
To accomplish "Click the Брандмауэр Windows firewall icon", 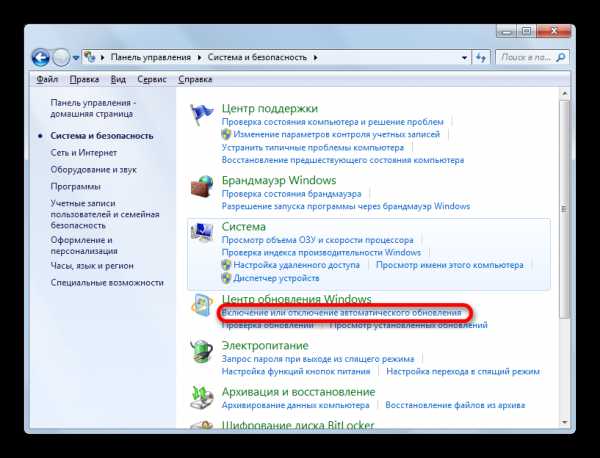I will (202, 186).
